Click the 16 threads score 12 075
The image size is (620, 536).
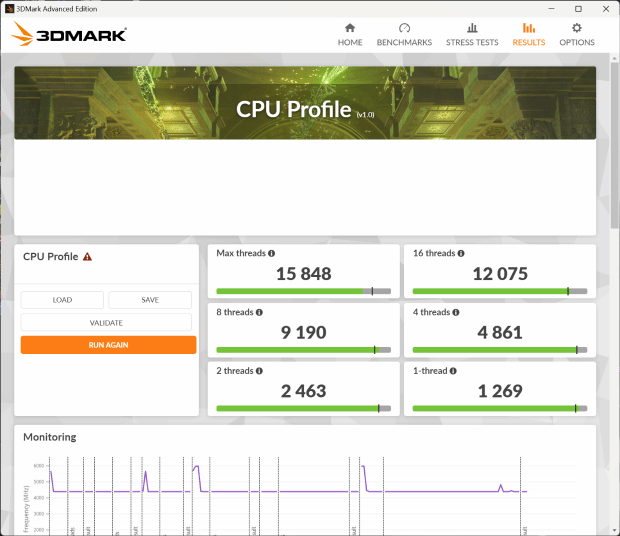click(x=500, y=274)
